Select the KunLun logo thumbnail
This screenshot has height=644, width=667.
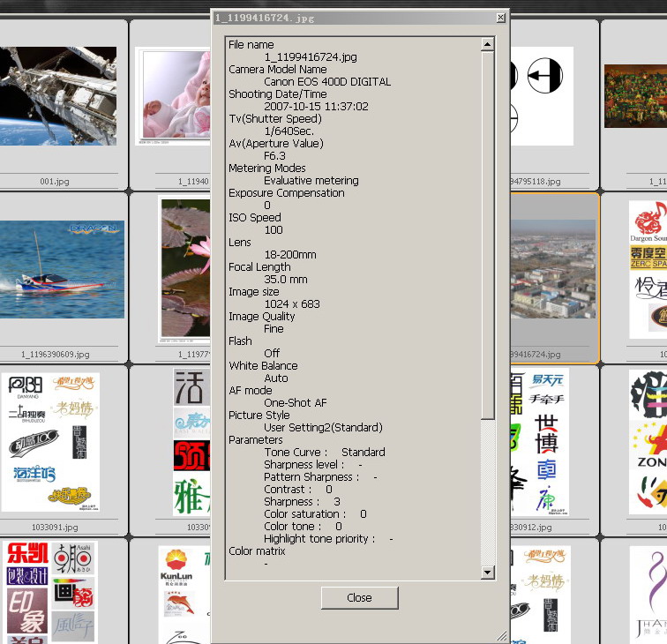coord(184,595)
